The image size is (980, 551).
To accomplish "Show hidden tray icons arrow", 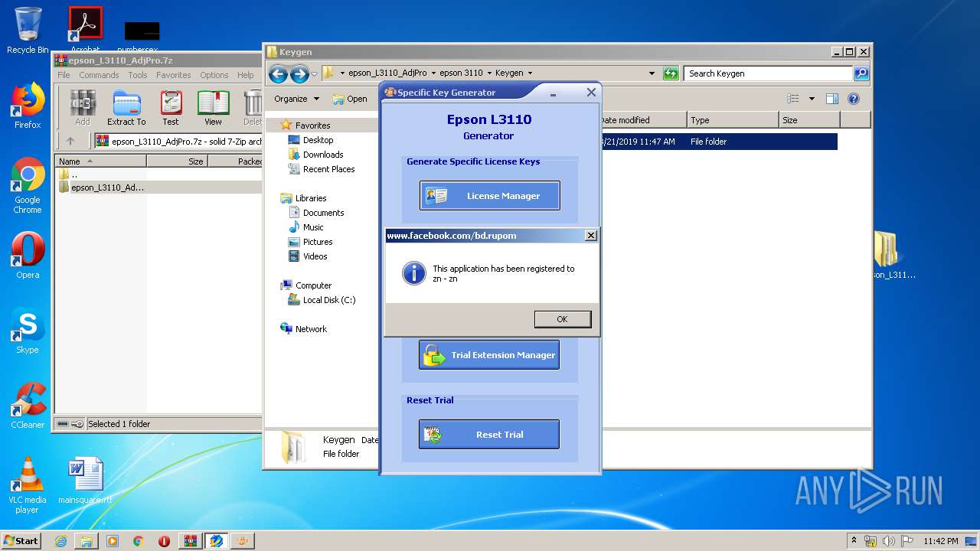I will [854, 540].
